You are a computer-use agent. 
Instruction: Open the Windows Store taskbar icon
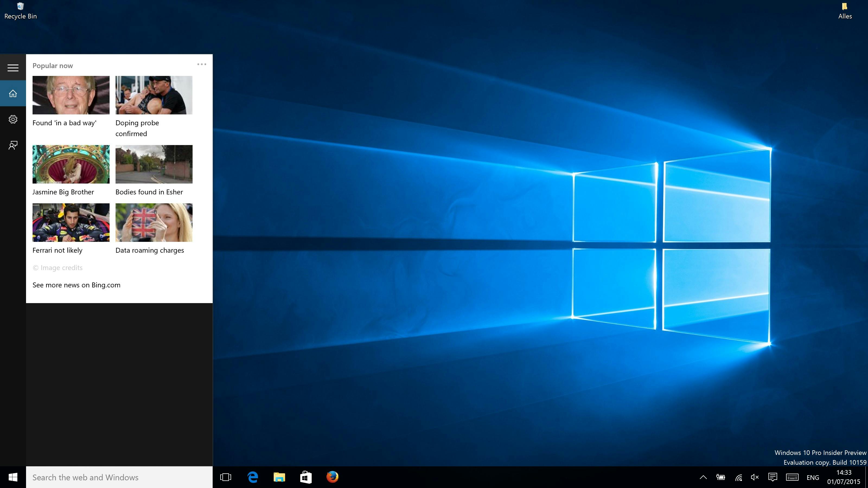(x=306, y=477)
